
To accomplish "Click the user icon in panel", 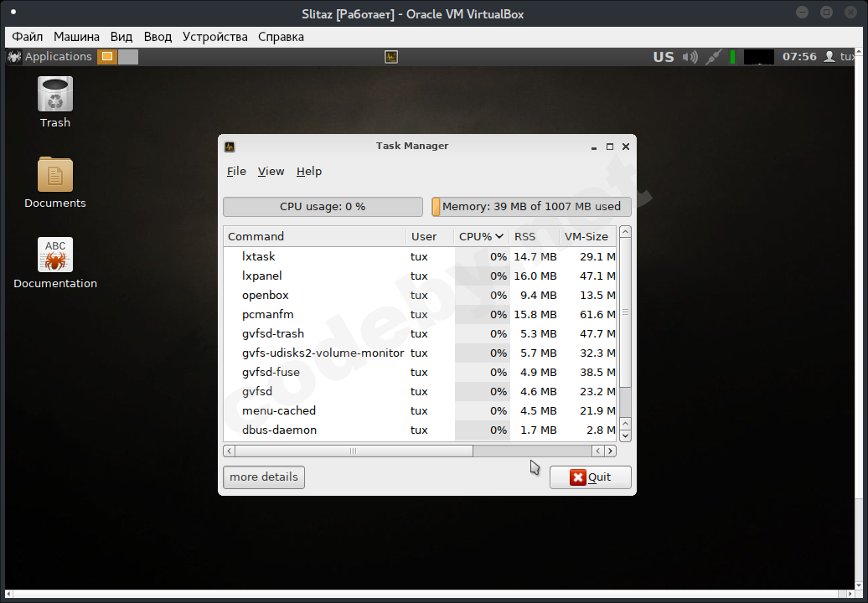I will (829, 56).
